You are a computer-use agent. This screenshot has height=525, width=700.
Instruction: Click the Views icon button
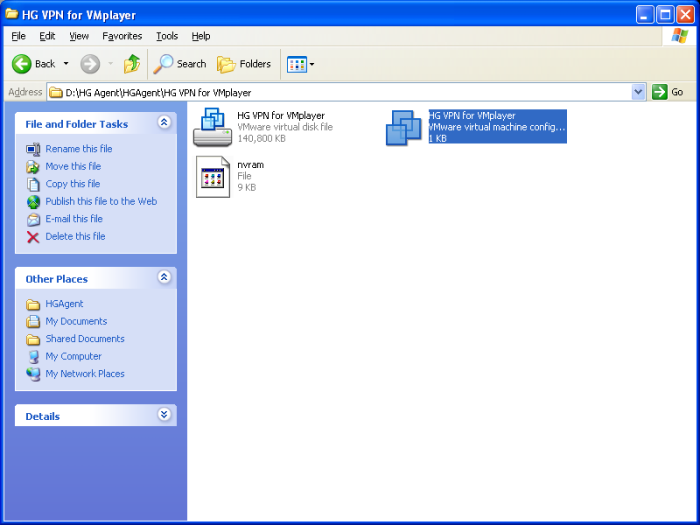[296, 64]
